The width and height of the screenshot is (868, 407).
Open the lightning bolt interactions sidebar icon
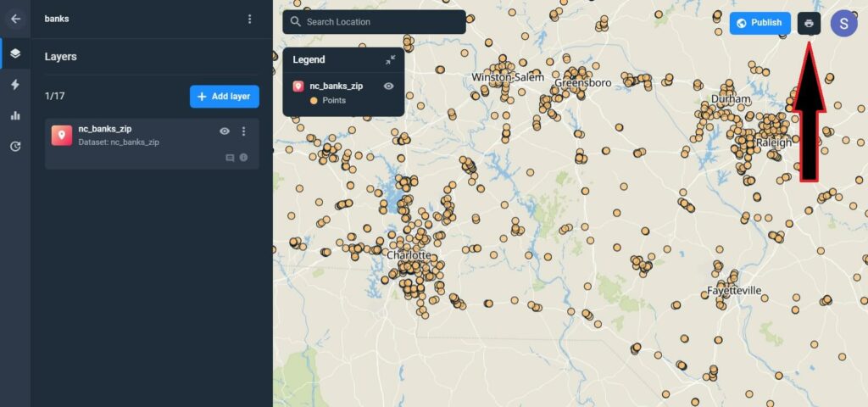tap(15, 85)
